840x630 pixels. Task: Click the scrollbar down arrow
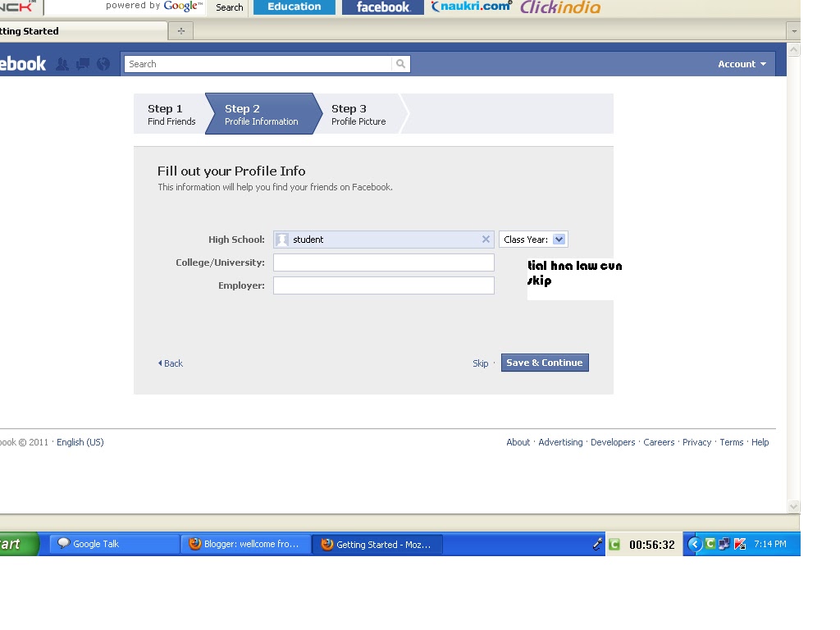pyautogui.click(x=794, y=506)
